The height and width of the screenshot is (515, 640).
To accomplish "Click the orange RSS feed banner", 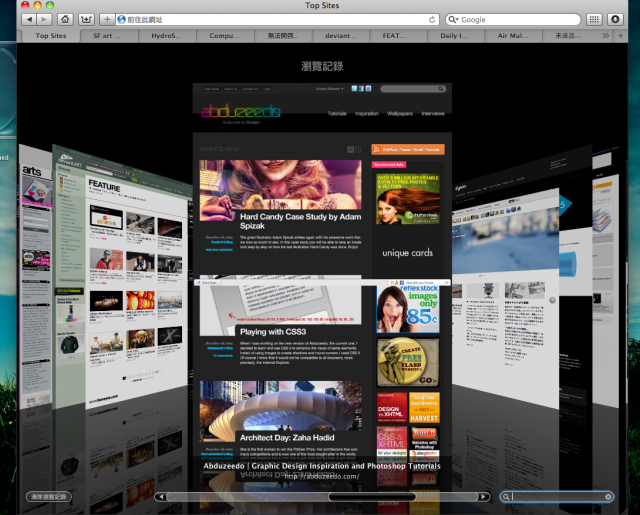I will click(408, 150).
